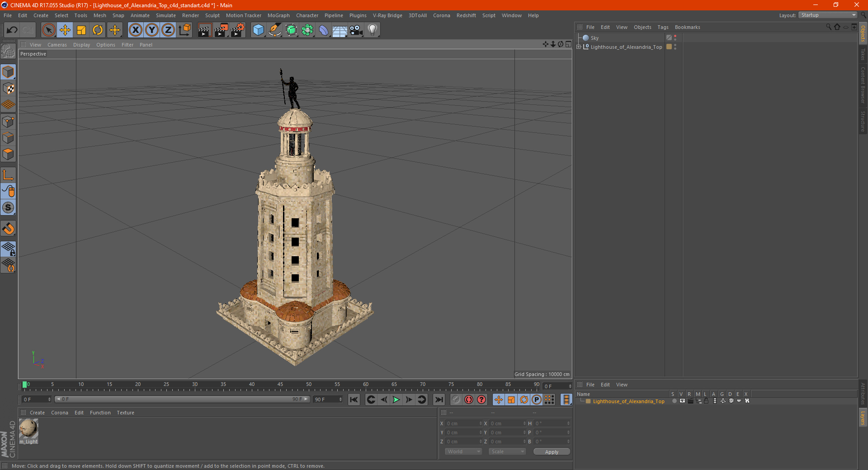Screen dimensions: 868x470
Task: Open the MoGraph menu
Action: click(x=278, y=15)
